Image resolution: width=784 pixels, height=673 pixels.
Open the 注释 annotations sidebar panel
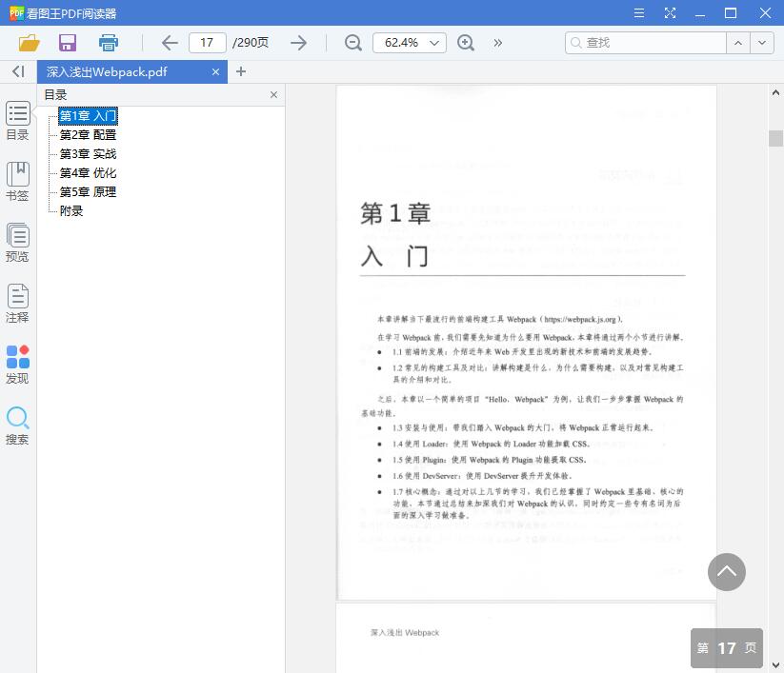point(17,304)
